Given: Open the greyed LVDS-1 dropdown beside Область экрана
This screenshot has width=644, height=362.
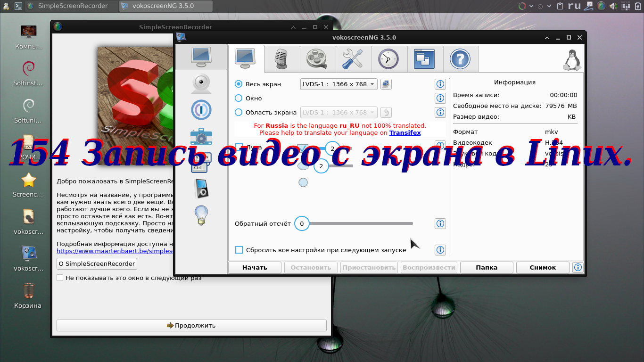Looking at the screenshot, I should (339, 112).
